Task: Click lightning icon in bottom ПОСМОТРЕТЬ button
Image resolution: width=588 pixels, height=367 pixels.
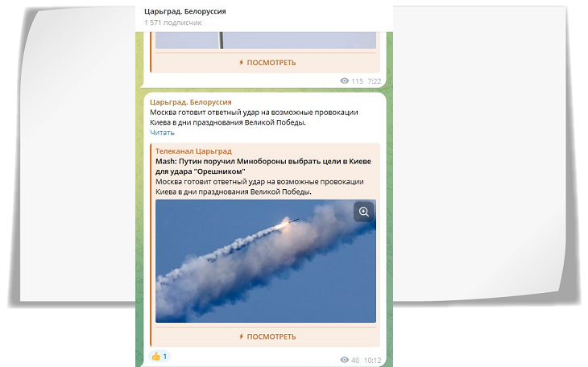Action: [x=241, y=336]
